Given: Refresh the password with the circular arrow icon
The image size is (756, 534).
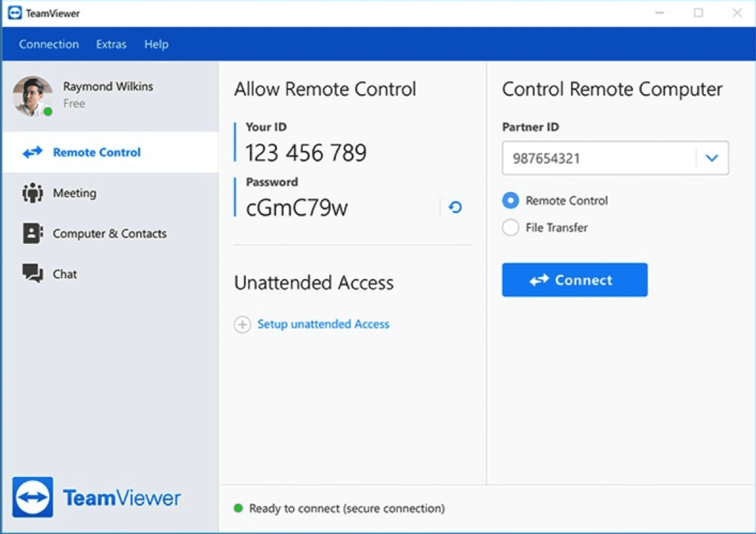Looking at the screenshot, I should click(x=455, y=207).
